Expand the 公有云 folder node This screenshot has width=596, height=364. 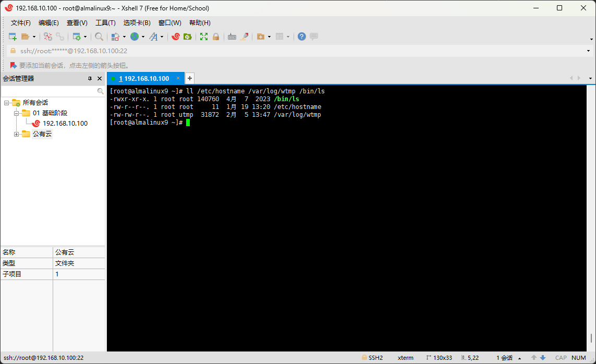point(16,134)
